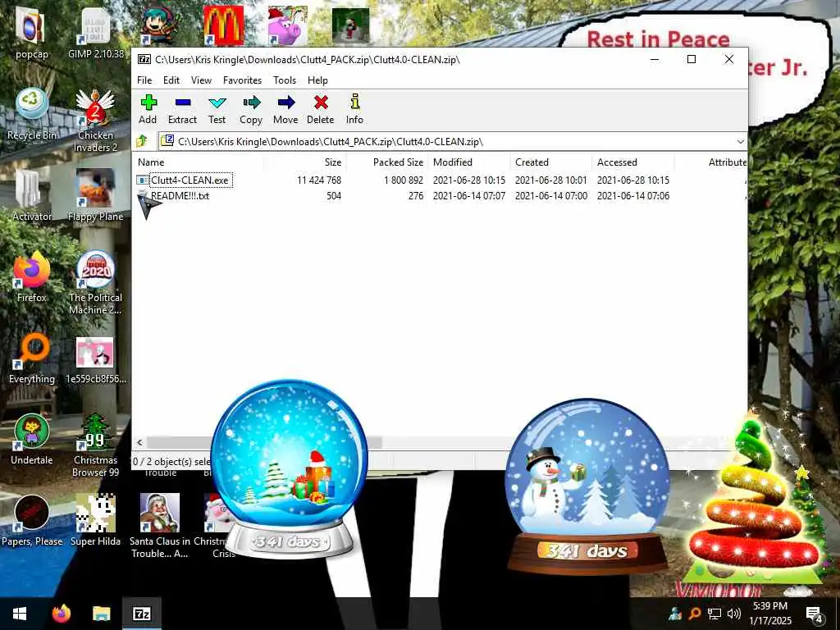Screen dimensions: 840x630
Task: Open the Windows Start menu
Action: (20, 614)
